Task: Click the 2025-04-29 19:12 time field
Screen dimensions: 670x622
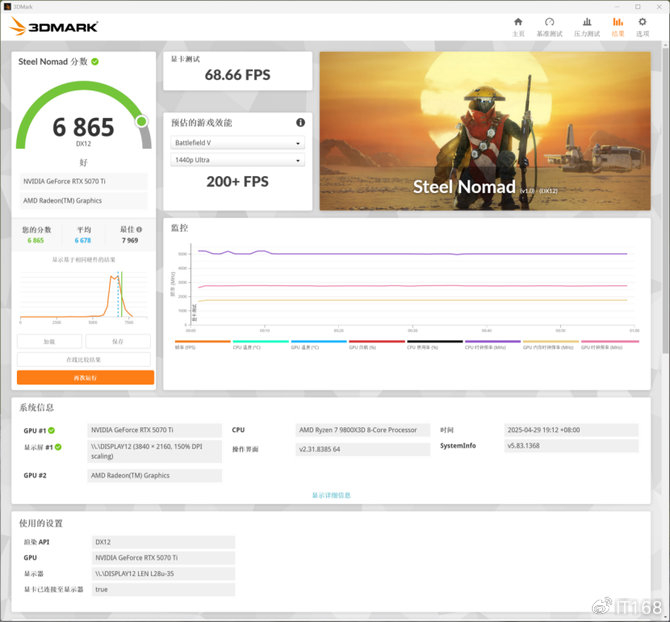Action: pyautogui.click(x=571, y=430)
